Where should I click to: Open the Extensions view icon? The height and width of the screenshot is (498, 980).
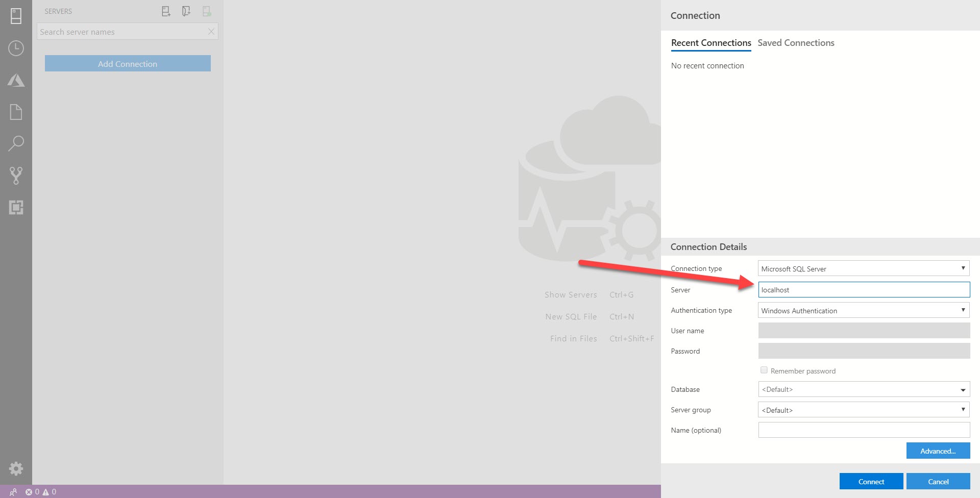pyautogui.click(x=16, y=207)
